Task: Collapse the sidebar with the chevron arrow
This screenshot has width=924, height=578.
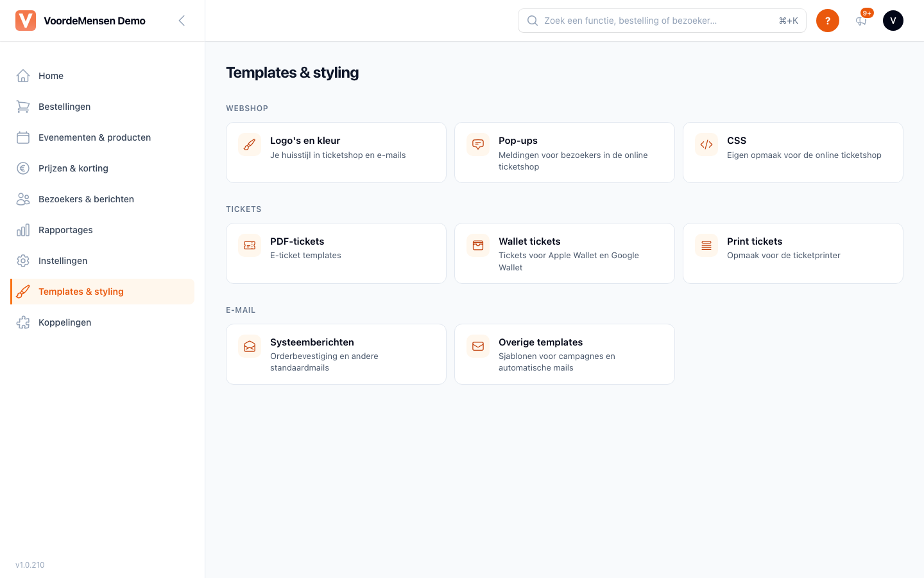Action: pos(182,21)
